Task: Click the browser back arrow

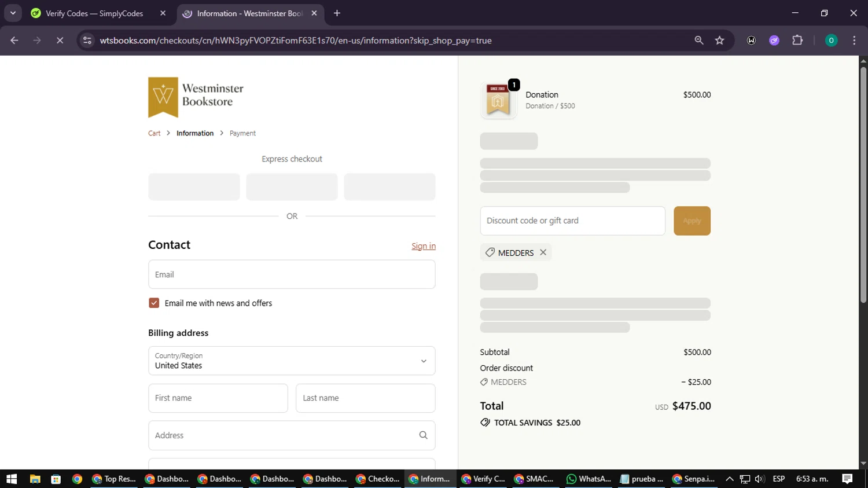Action: (x=14, y=41)
